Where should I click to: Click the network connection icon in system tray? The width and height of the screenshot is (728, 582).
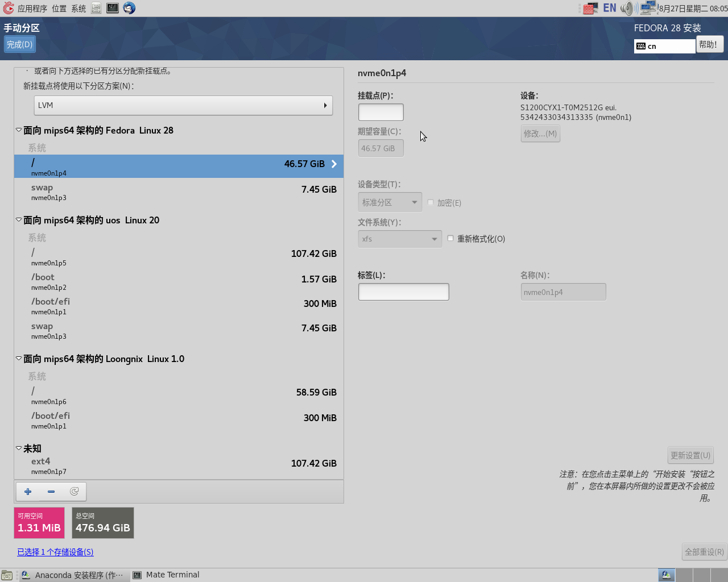pos(648,8)
